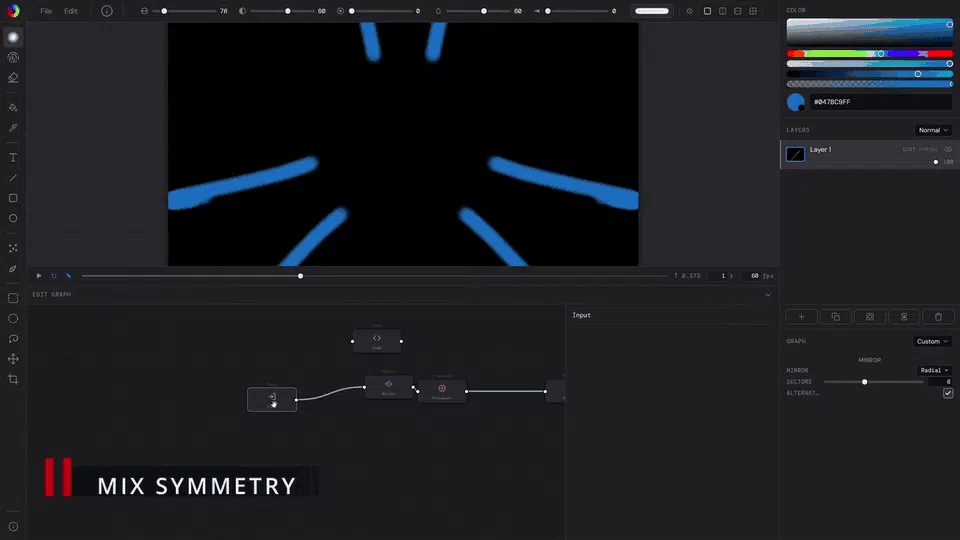Select the Crop tool
This screenshot has width=960, height=540.
click(13, 380)
